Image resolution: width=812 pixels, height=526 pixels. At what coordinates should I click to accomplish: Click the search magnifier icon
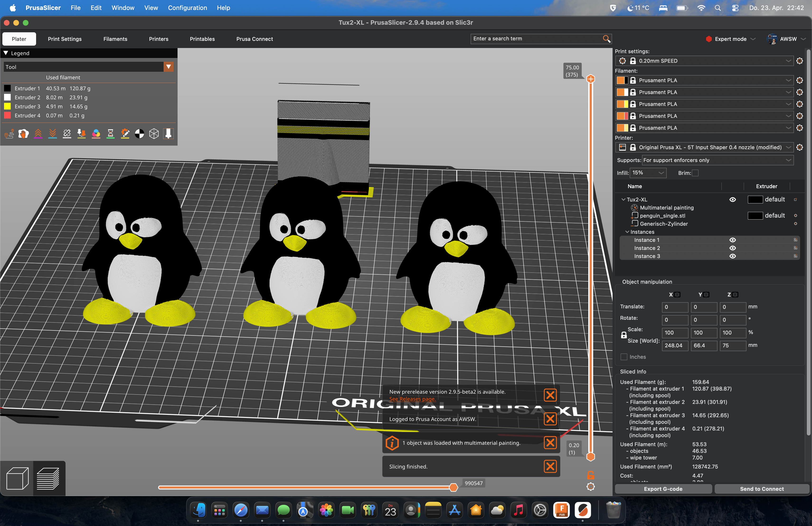(x=606, y=39)
